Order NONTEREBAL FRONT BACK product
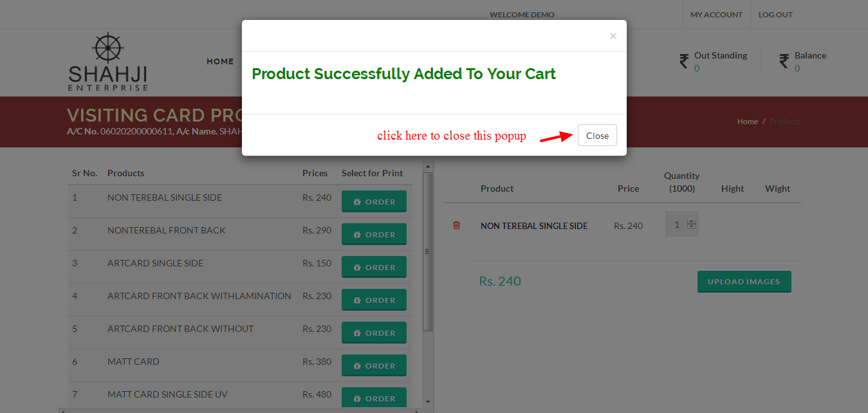 tap(374, 235)
